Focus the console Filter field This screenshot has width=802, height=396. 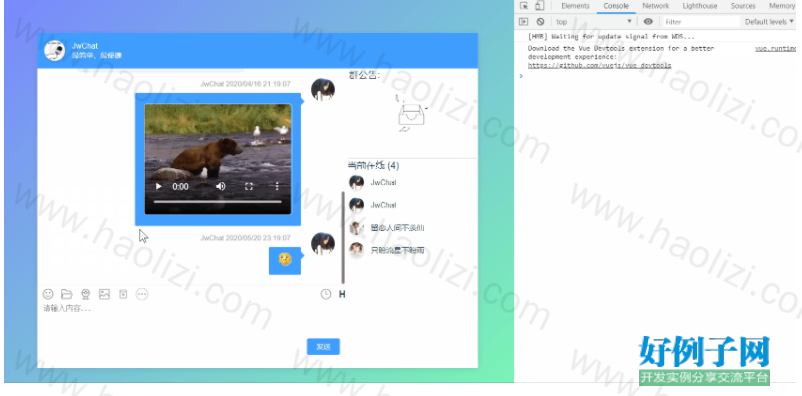[701, 21]
